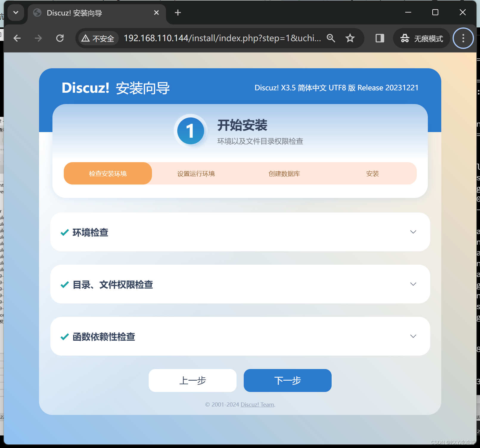Screen dimensions: 480x448
Task: Reload the installer page
Action: pyautogui.click(x=60, y=38)
